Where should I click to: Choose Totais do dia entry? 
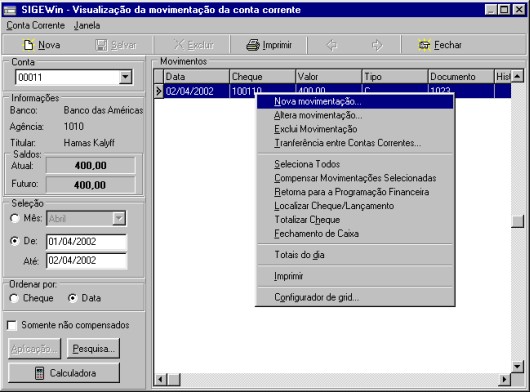pyautogui.click(x=355, y=255)
